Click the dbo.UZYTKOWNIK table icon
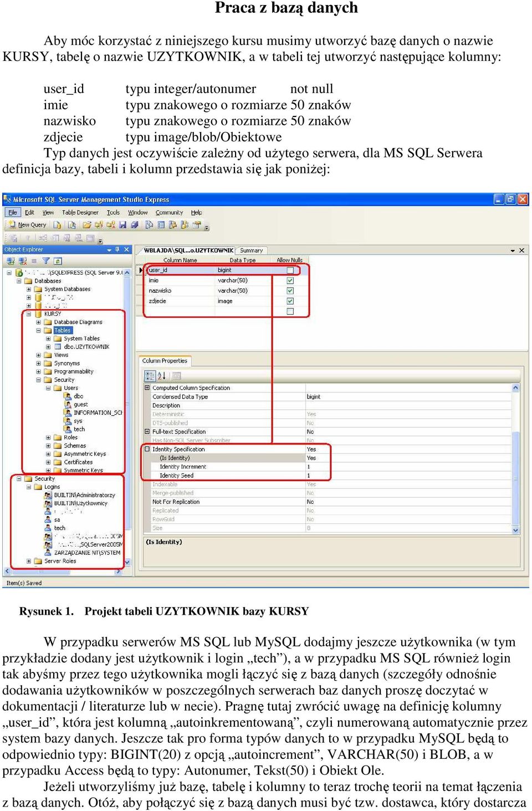Screen dimensions: 532x811 [x=58, y=347]
